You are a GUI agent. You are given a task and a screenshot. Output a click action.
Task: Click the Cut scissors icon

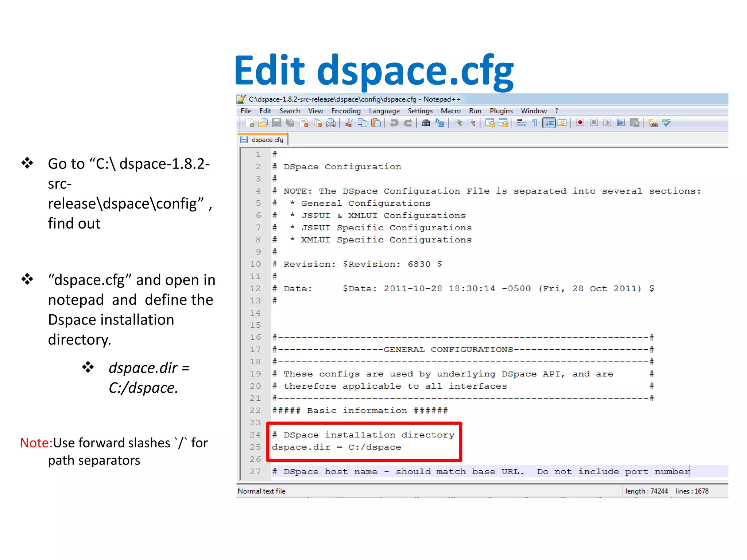349,123
